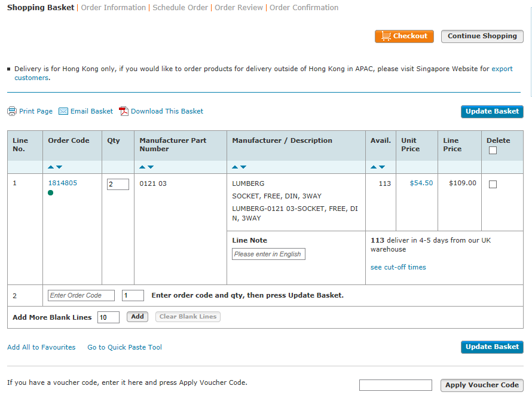532x398 pixels.
Task: Click the printer icon for Print Page
Action: coord(12,111)
